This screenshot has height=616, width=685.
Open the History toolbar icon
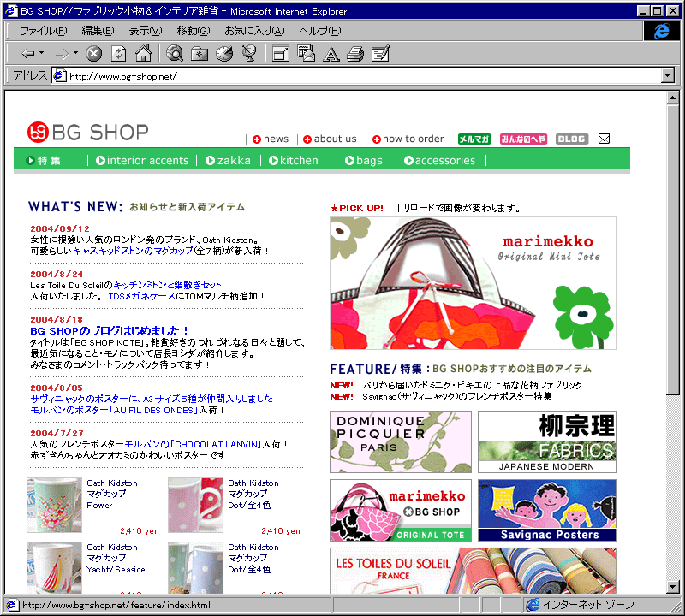pos(224,54)
